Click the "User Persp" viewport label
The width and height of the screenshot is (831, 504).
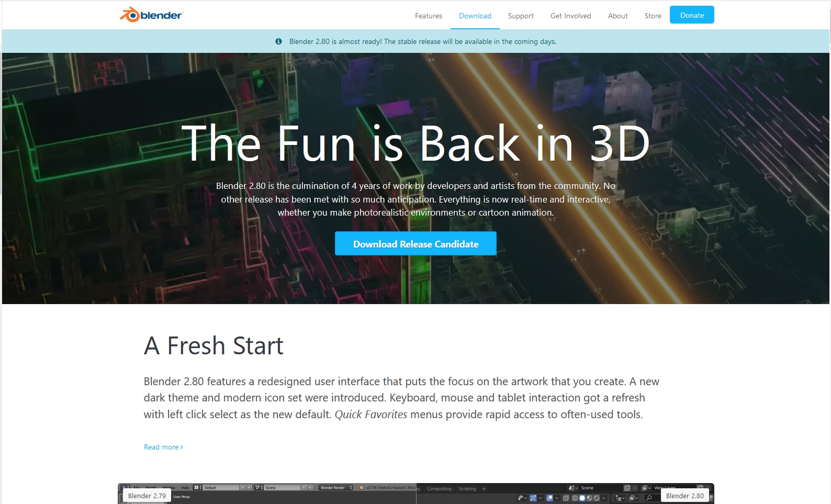pyautogui.click(x=182, y=497)
